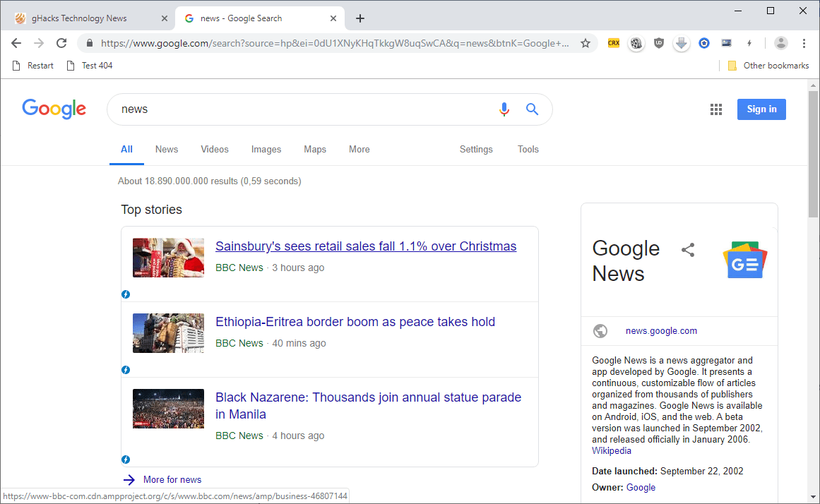Switch to the News search tab

click(x=166, y=149)
